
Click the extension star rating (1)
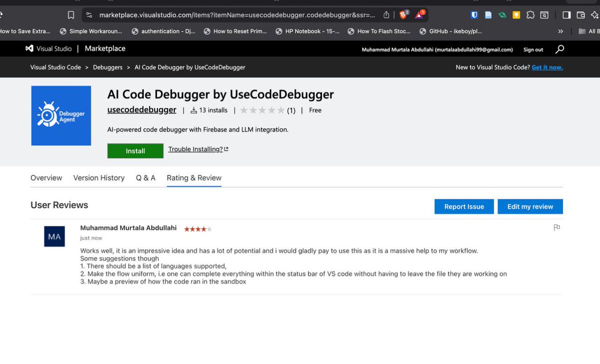click(267, 110)
